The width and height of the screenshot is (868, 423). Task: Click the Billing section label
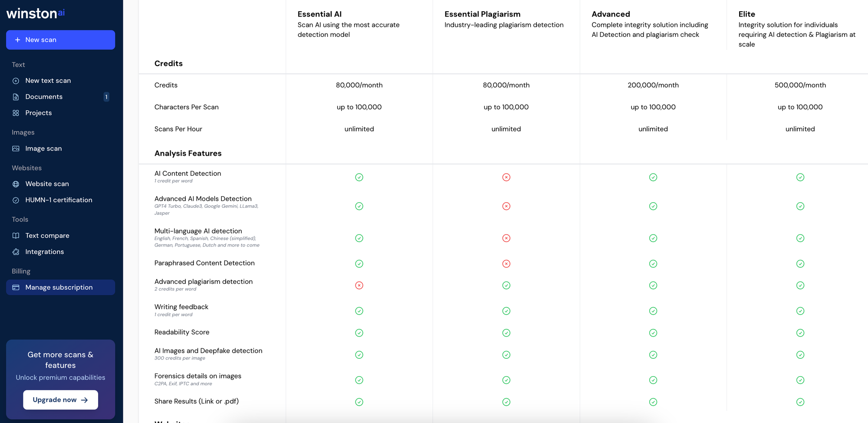coord(21,271)
